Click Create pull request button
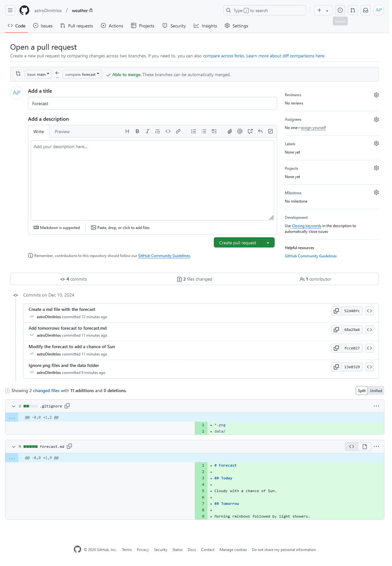 point(238,243)
